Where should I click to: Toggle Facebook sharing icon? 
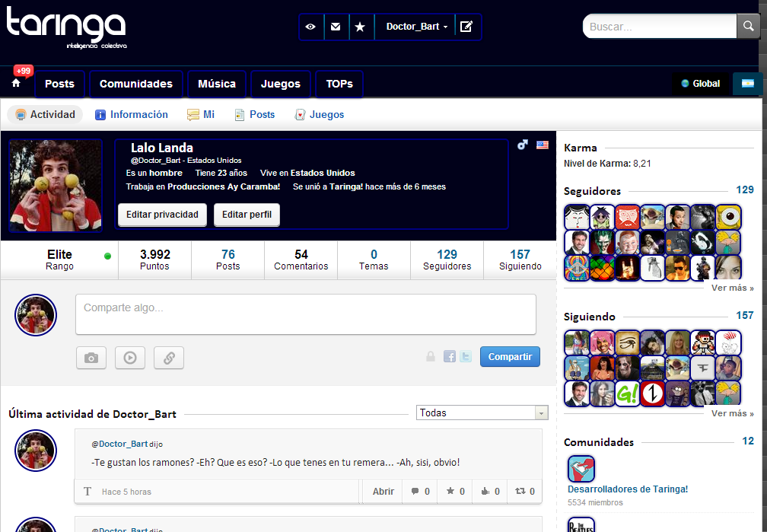tap(450, 356)
